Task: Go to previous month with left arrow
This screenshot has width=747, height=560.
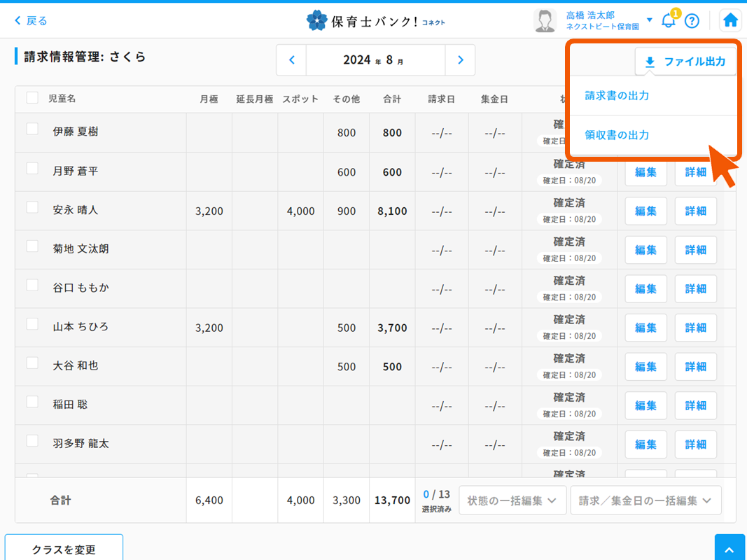Action: pyautogui.click(x=291, y=60)
